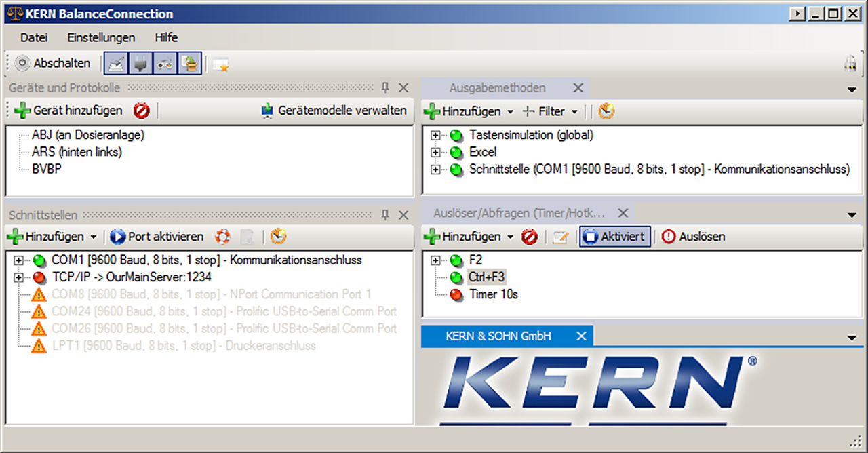Toggle the box with arrow toolbar button
Screen dimensions: 868x453
(x=190, y=63)
